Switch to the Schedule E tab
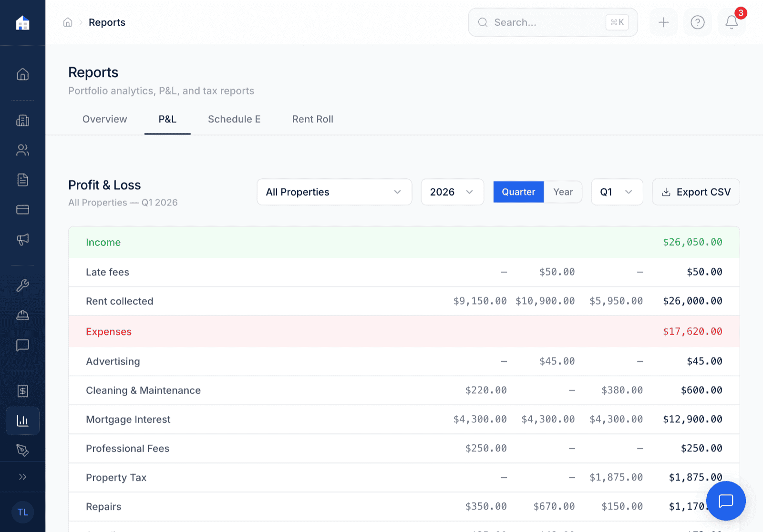The height and width of the screenshot is (532, 763). pyautogui.click(x=234, y=119)
